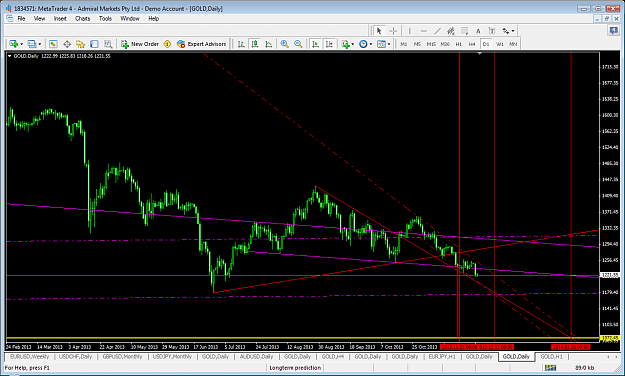Viewport: 625px width, 376px height.
Task: Toggle chart shift from right border
Action: coord(329,44)
